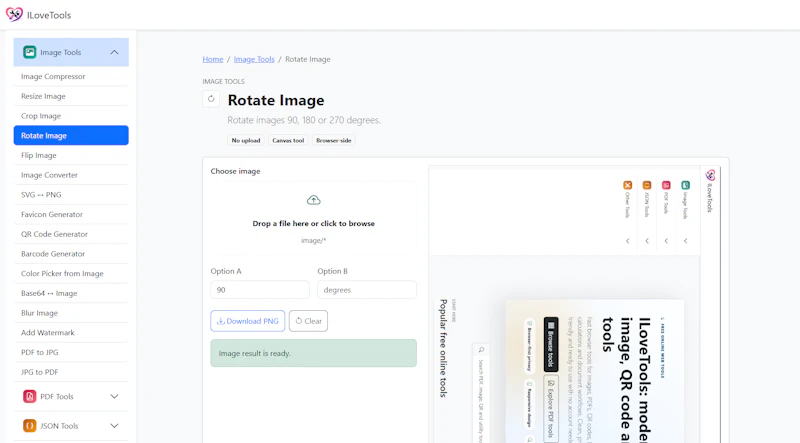Go to Image Tools breadcrumb link

(254, 59)
